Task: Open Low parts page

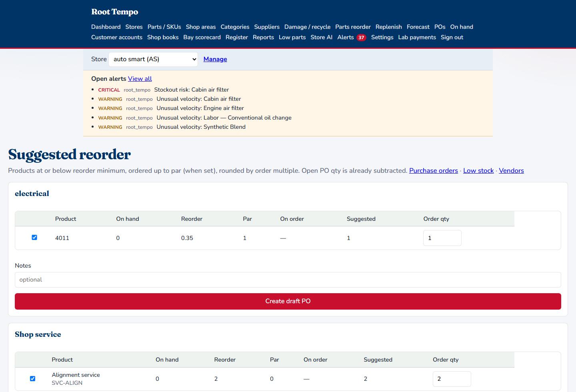Action: click(292, 37)
